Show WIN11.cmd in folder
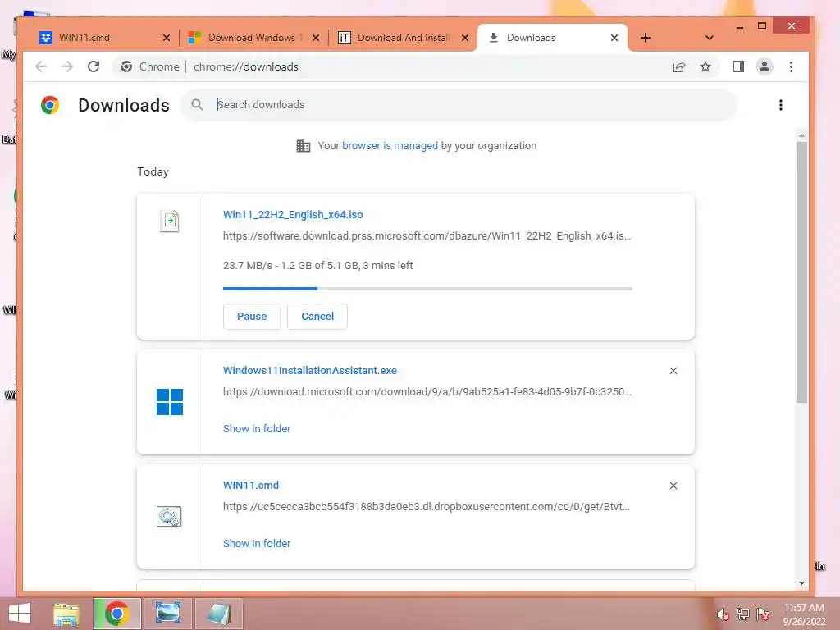 [257, 543]
